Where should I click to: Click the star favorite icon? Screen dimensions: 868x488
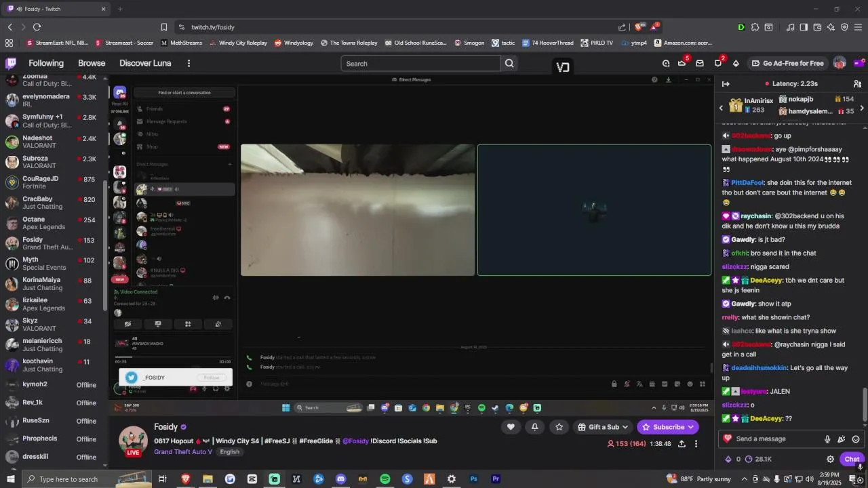559,426
